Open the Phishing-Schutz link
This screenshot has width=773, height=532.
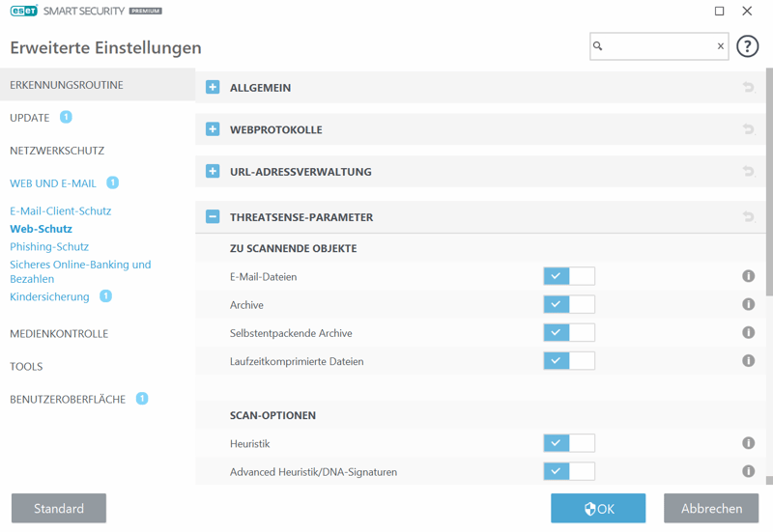[49, 246]
